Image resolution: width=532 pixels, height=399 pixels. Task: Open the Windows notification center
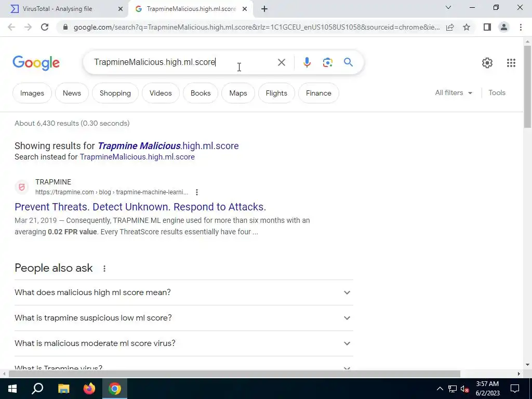click(x=515, y=389)
